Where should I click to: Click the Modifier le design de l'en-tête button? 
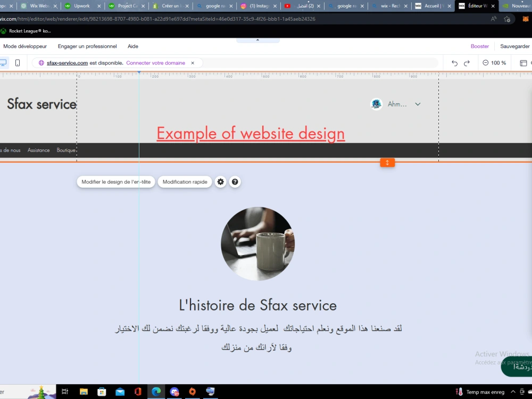pyautogui.click(x=115, y=181)
